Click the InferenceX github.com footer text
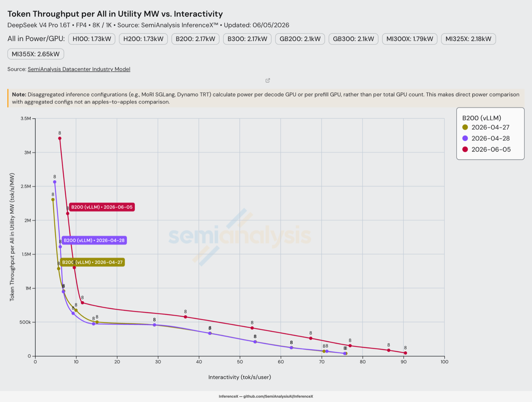The height and width of the screenshot is (402, 532). click(x=266, y=397)
